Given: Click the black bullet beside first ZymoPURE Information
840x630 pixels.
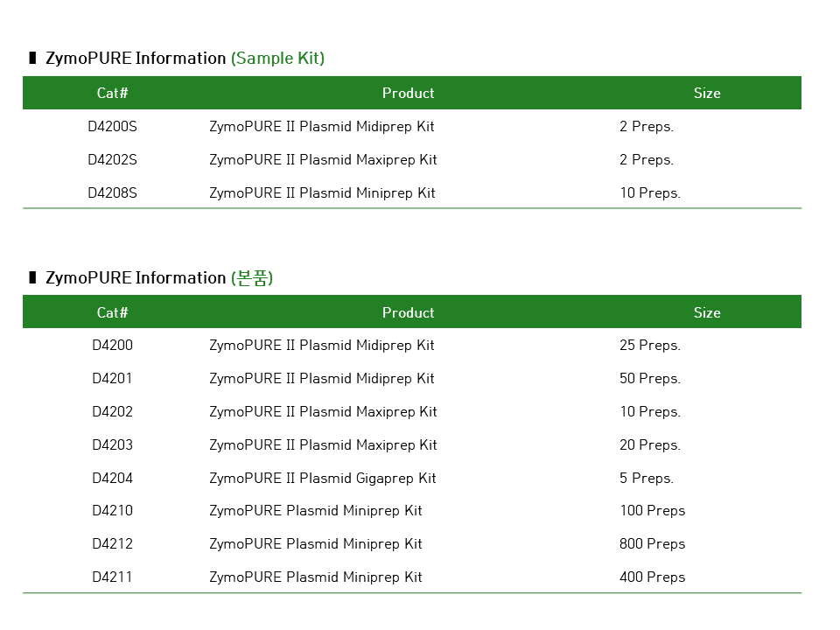Looking at the screenshot, I should pyautogui.click(x=32, y=59).
